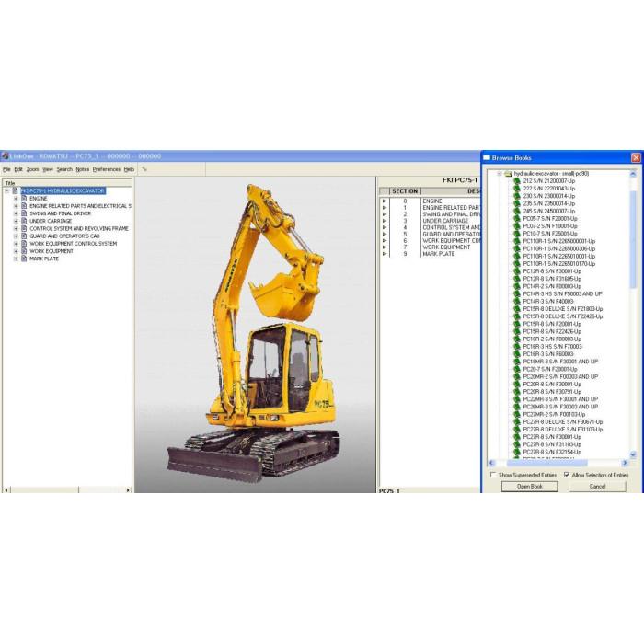Image resolution: width=644 pixels, height=644 pixels.
Task: Uncheck Allow Selection of Entries checkbox
Action: 567,475
